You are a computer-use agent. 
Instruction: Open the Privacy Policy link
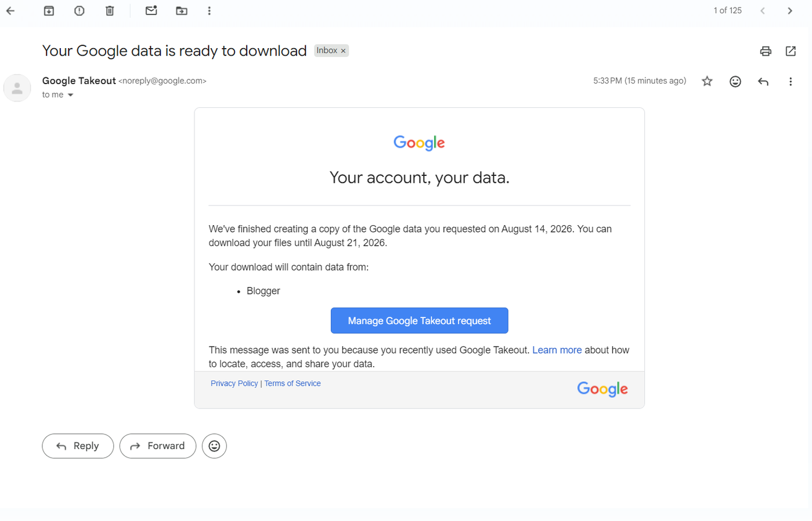click(234, 383)
